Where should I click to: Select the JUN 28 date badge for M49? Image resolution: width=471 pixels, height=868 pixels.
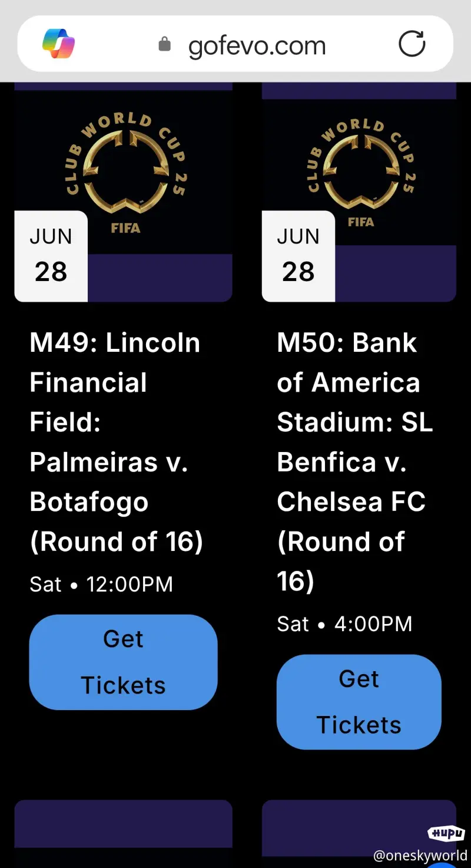coord(51,256)
